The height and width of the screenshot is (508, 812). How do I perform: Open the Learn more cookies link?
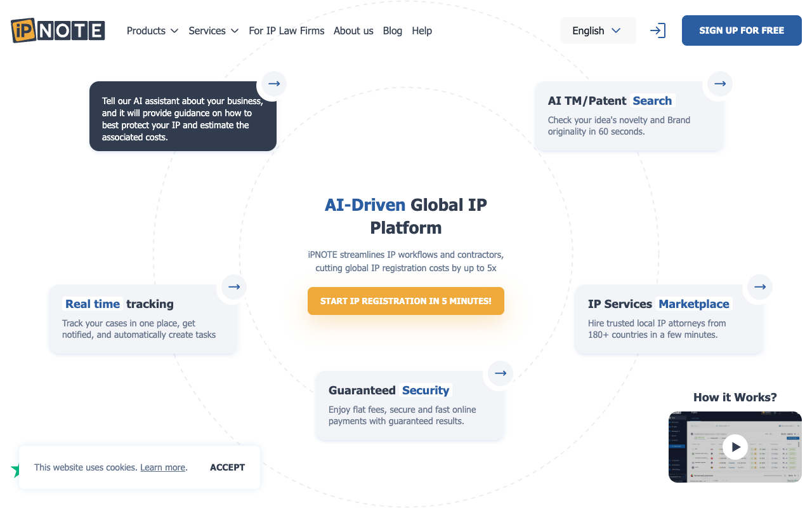(163, 467)
